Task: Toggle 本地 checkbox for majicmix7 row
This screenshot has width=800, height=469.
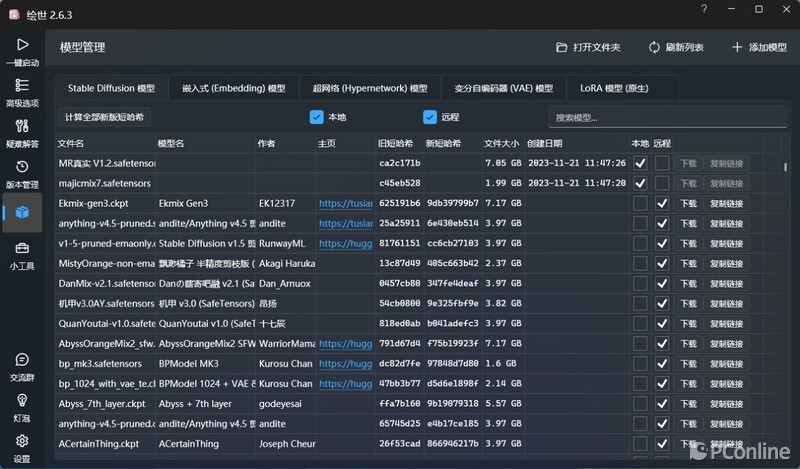Action: [640, 183]
